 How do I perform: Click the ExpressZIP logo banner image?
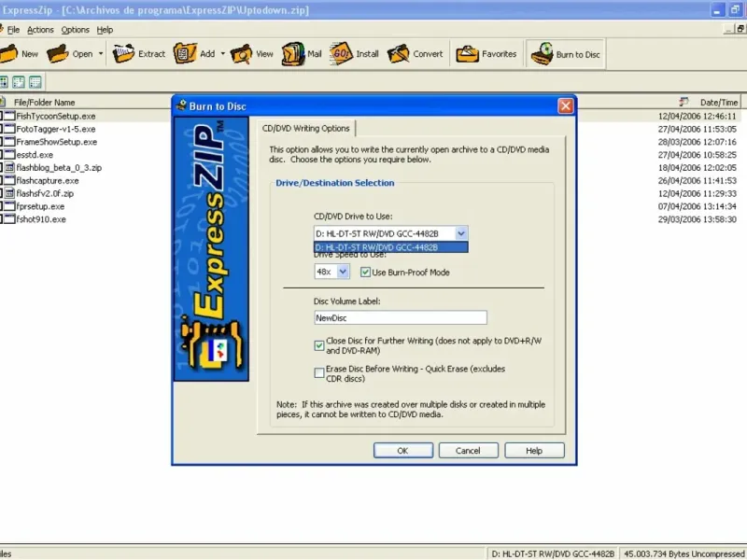coord(212,249)
